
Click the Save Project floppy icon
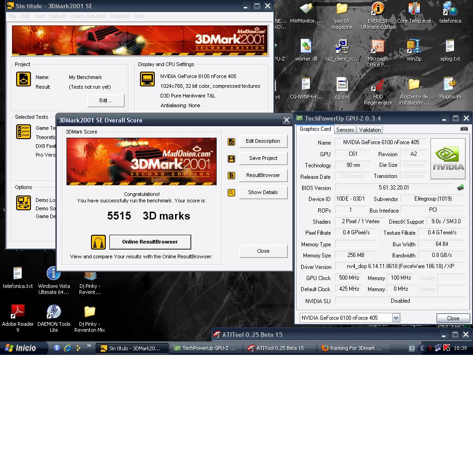(231, 159)
